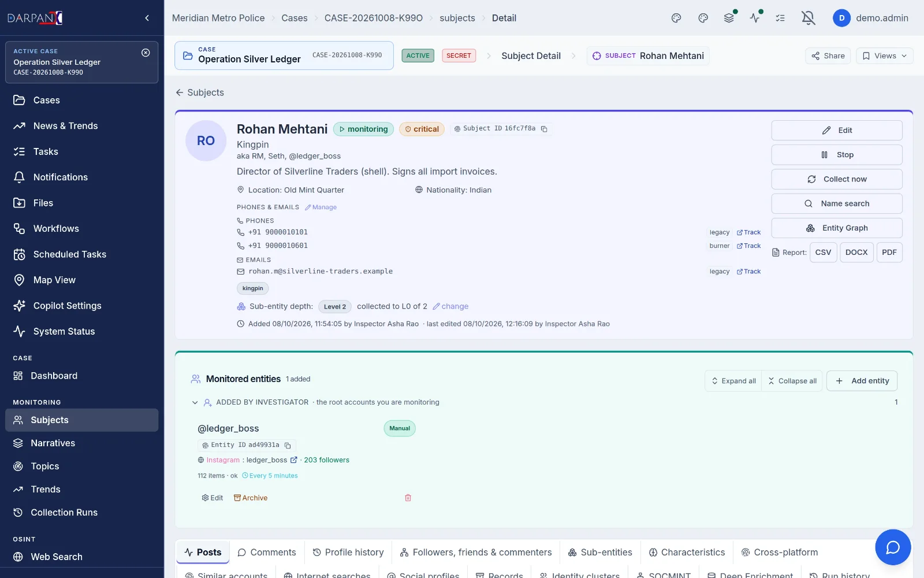This screenshot has height=578, width=924.
Task: Switch to the Cross-platform tab
Action: 780,553
